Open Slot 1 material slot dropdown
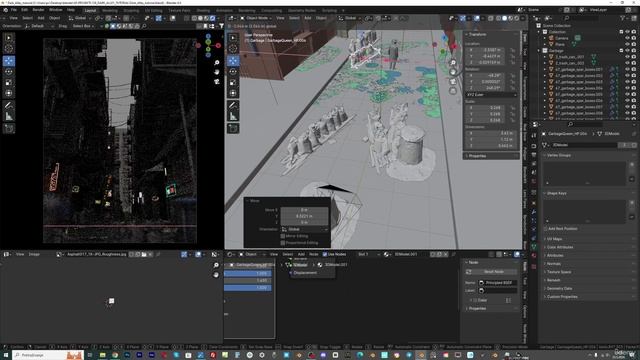The image size is (640, 360). click(369, 254)
